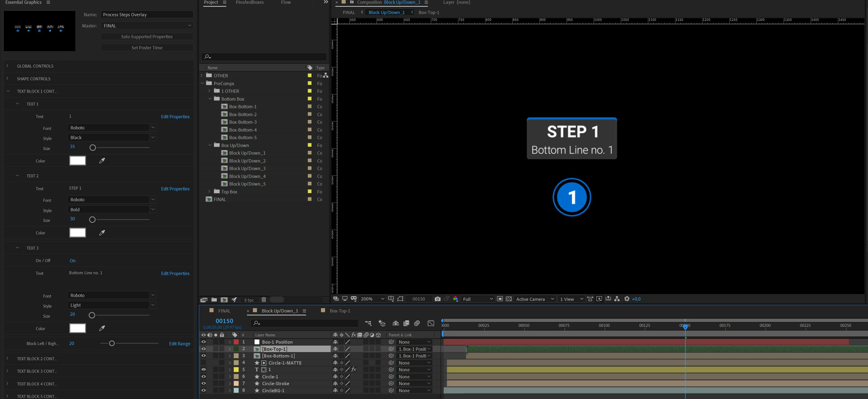
Task: Click Edit Range for Block Left/Right
Action: 180,344
